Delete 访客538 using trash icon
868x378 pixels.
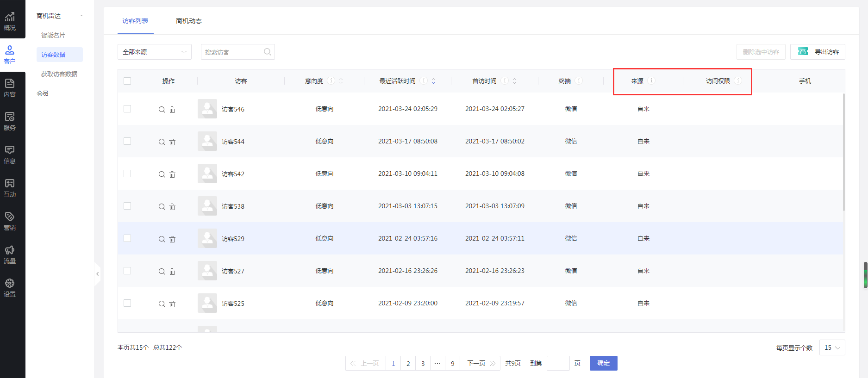(x=172, y=207)
